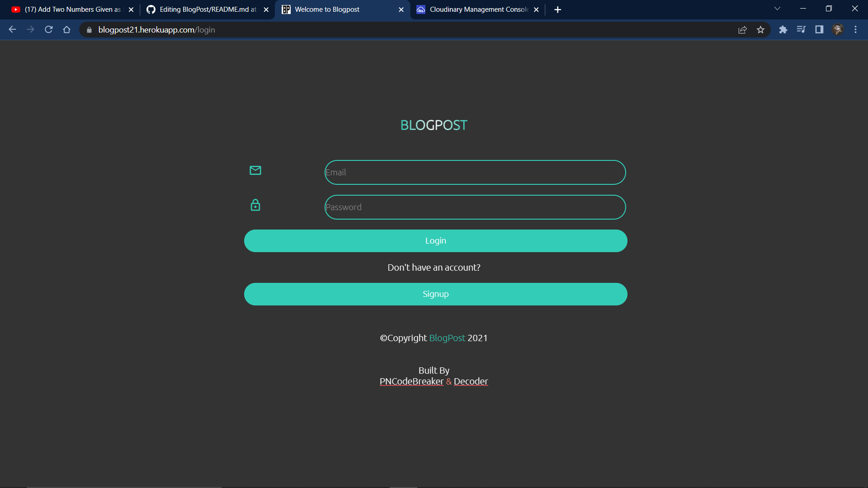Open the profile avatar menu
Image resolution: width=868 pixels, height=488 pixels.
click(x=838, y=30)
